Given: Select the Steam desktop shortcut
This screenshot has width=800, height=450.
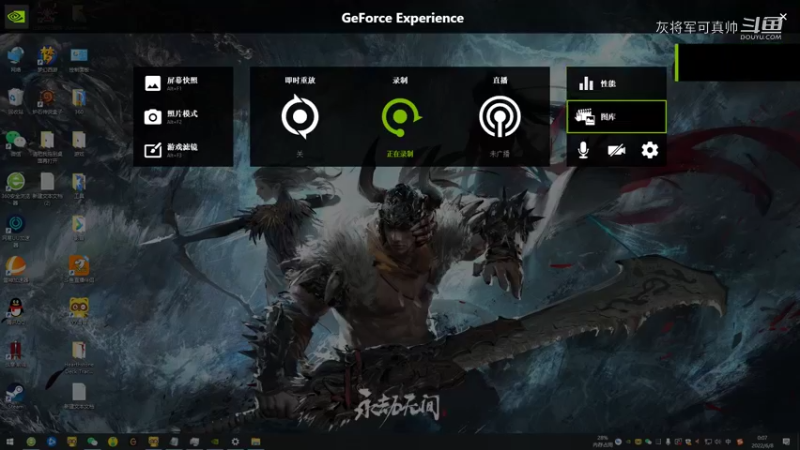Looking at the screenshot, I should click(16, 396).
